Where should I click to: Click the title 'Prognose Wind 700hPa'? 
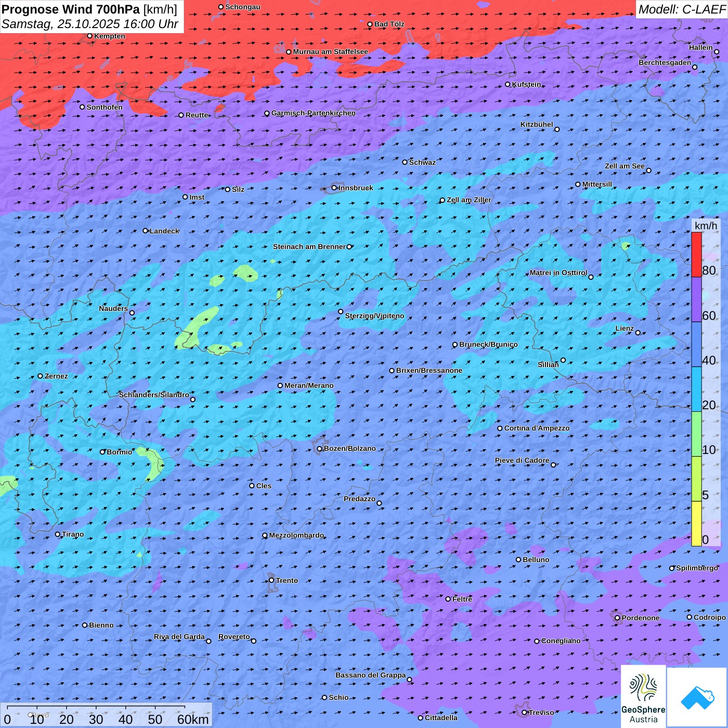tap(71, 9)
